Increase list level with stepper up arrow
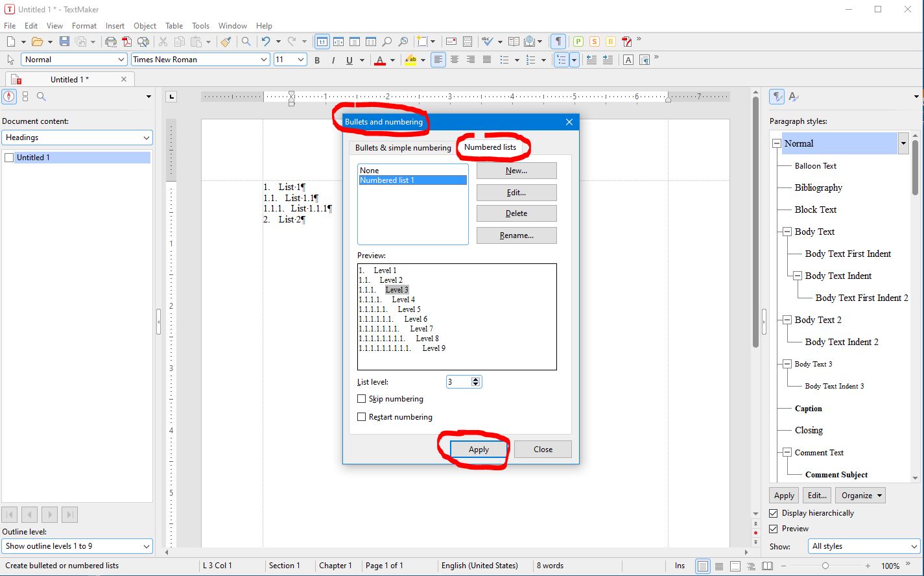Screen dimensions: 924x576 tap(476, 379)
